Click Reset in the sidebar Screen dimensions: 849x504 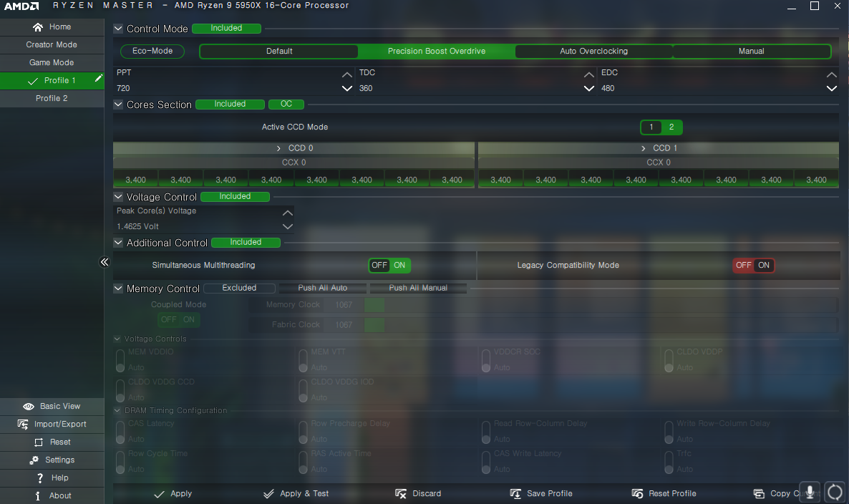52,442
